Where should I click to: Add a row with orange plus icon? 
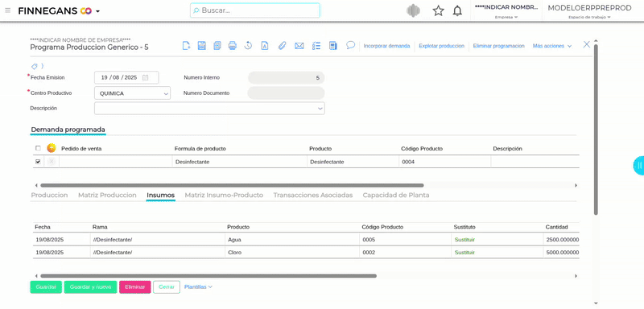click(52, 148)
